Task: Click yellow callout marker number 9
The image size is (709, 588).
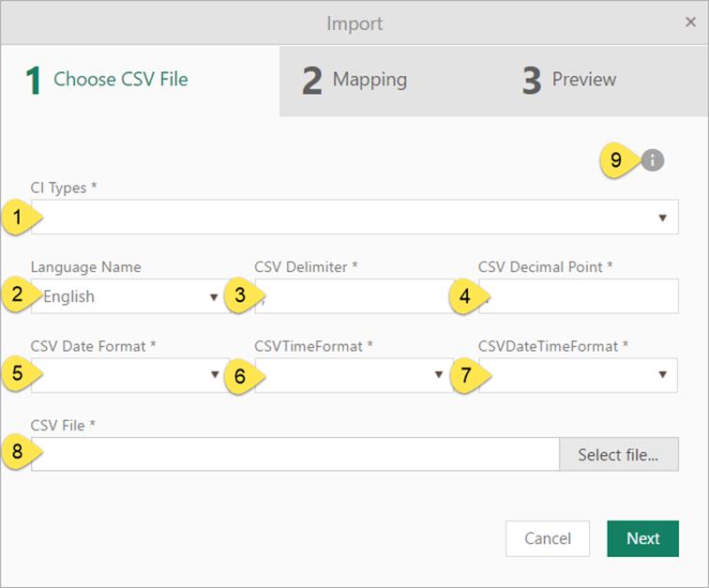Action: point(617,160)
